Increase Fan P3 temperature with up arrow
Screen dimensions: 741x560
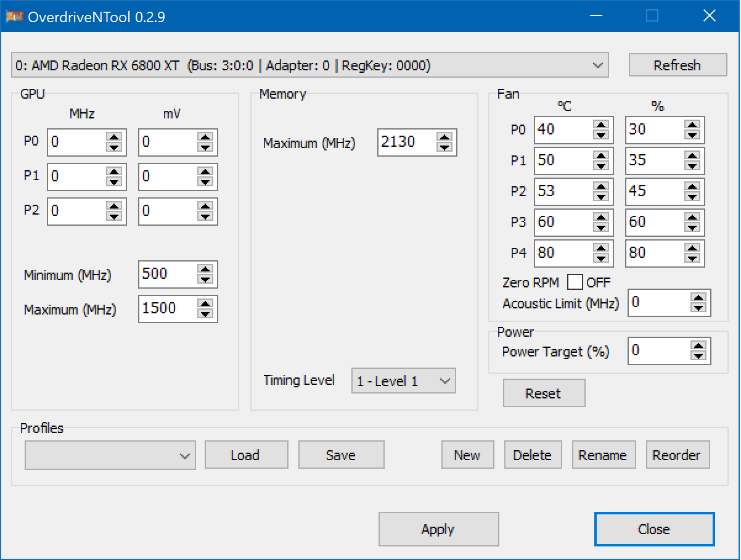tap(601, 217)
